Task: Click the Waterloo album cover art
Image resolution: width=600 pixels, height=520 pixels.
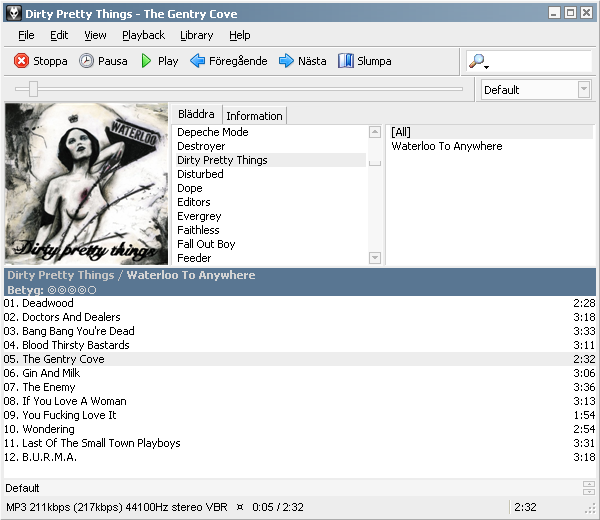Action: click(86, 184)
